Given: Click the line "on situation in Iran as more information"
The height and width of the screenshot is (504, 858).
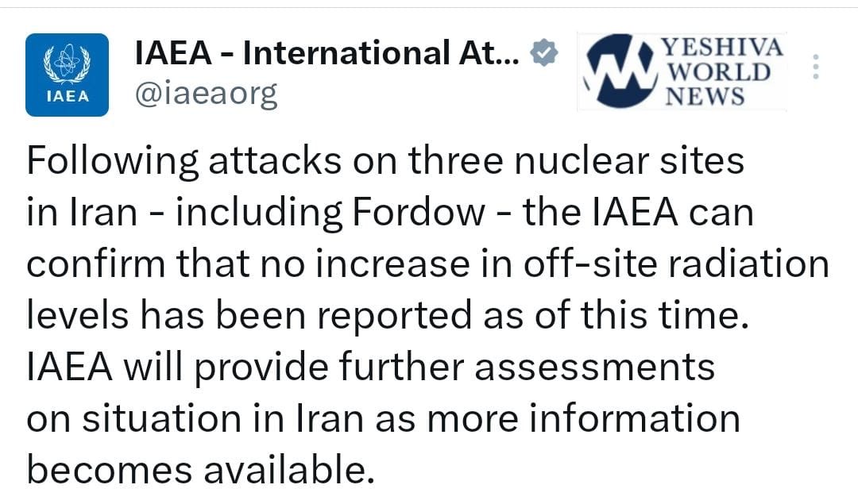Looking at the screenshot, I should pos(384,418).
